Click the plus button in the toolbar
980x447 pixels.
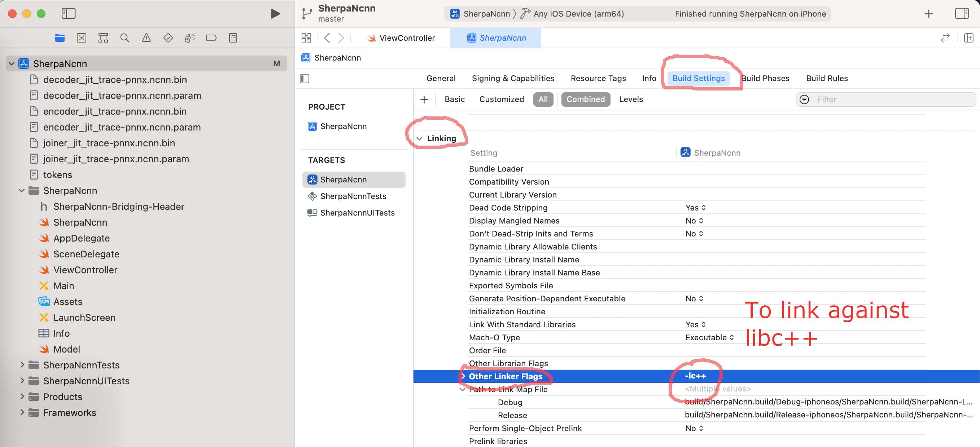tap(929, 14)
